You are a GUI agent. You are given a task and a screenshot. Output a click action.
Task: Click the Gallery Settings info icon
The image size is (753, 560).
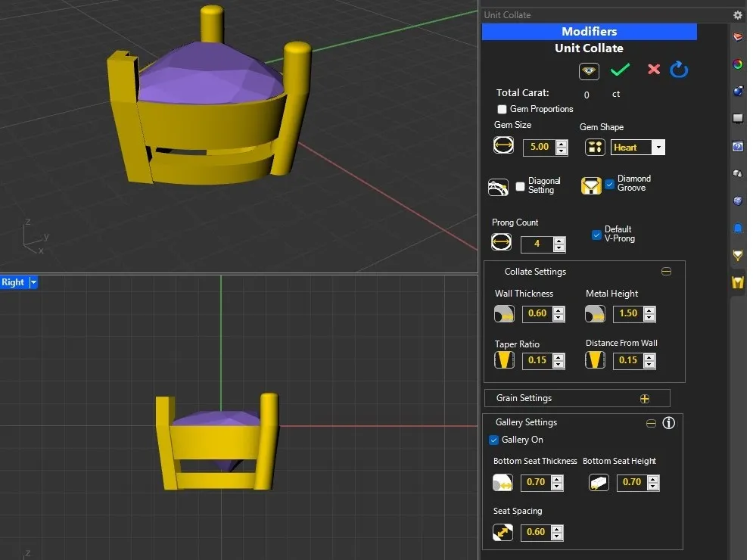click(x=669, y=423)
